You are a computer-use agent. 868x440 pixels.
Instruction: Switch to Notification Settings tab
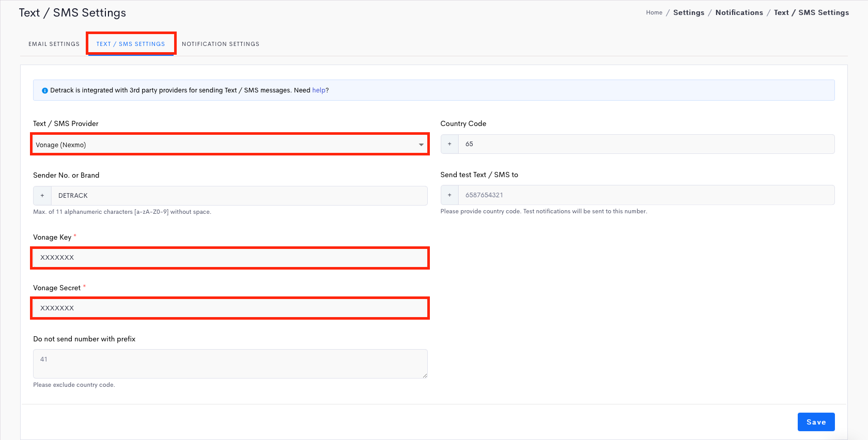pos(221,44)
